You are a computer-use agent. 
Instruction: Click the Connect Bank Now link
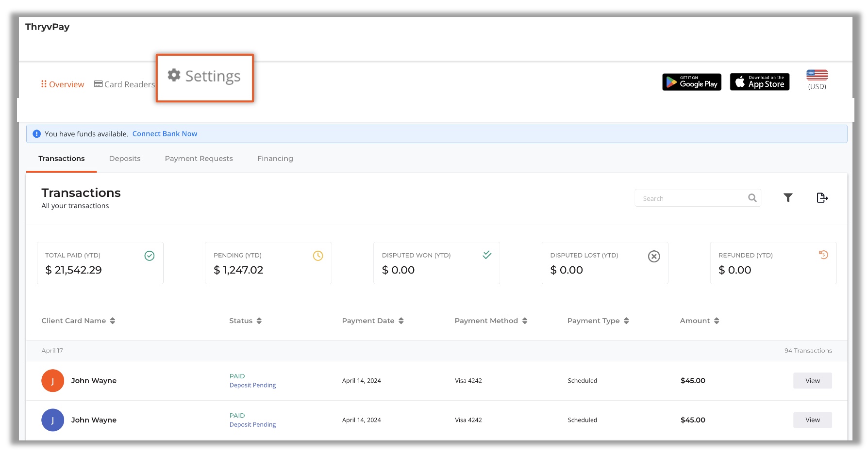tap(165, 134)
